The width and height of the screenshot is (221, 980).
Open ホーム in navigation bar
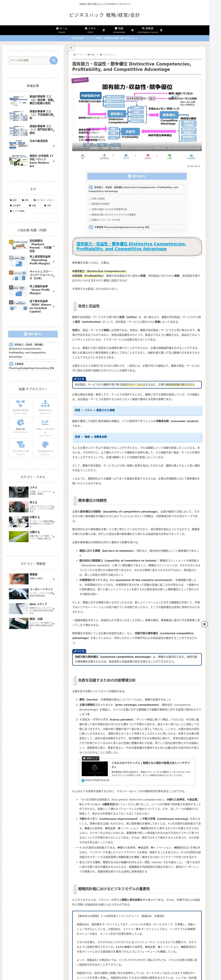[61, 30]
